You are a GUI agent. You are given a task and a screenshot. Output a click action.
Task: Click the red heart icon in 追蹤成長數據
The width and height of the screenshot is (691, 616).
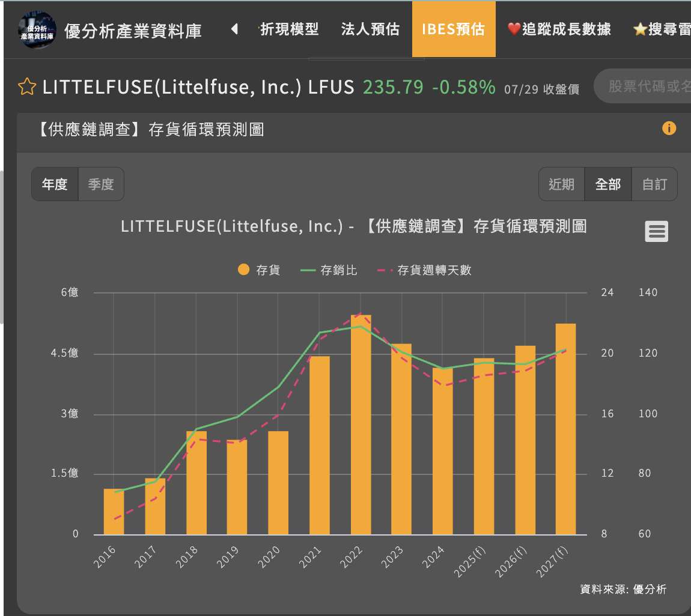tap(514, 29)
